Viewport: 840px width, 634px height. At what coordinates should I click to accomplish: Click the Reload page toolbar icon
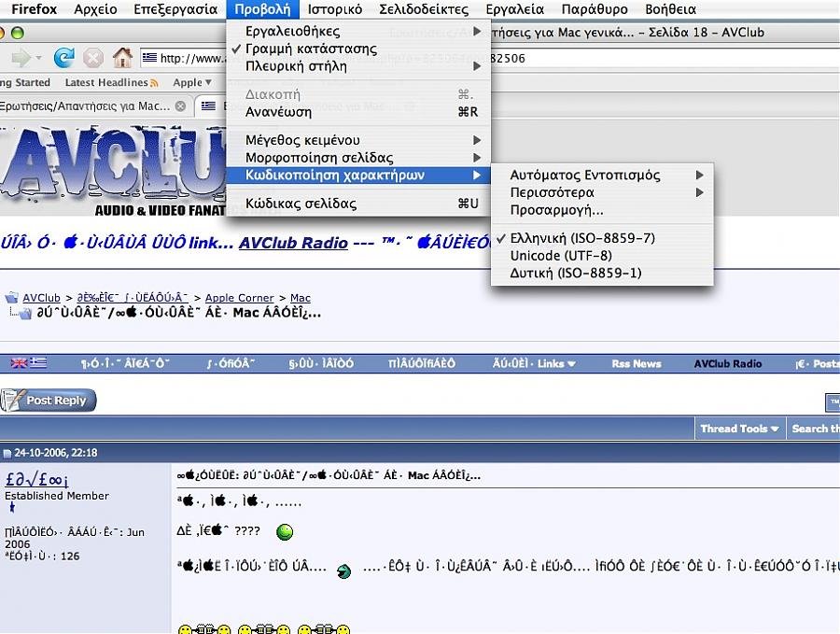(x=63, y=58)
